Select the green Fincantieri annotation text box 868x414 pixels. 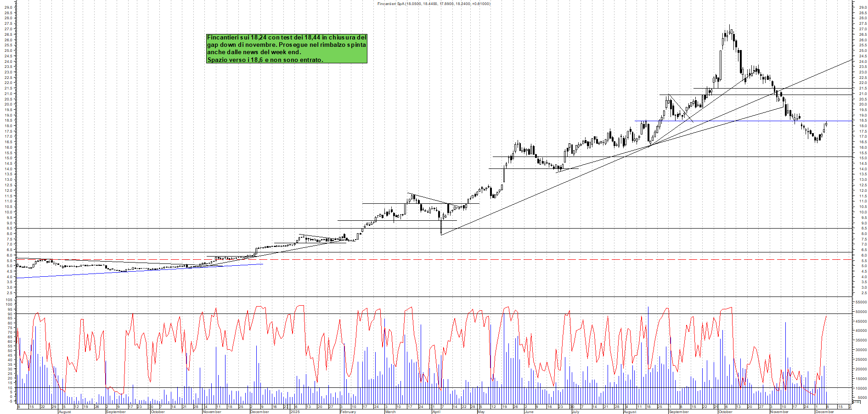(287, 48)
